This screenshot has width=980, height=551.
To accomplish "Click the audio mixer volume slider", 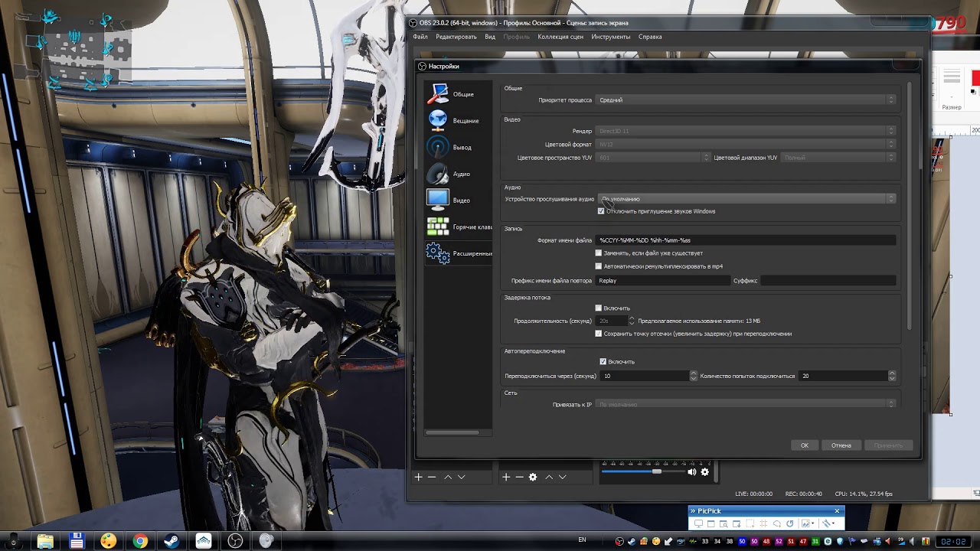I will pyautogui.click(x=642, y=471).
